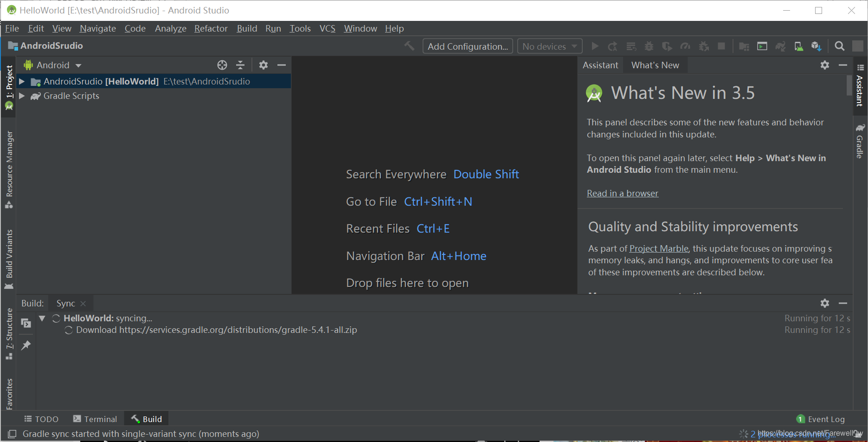Click the Run with Coverage icon
Screen dimensions: 868x442
667,46
